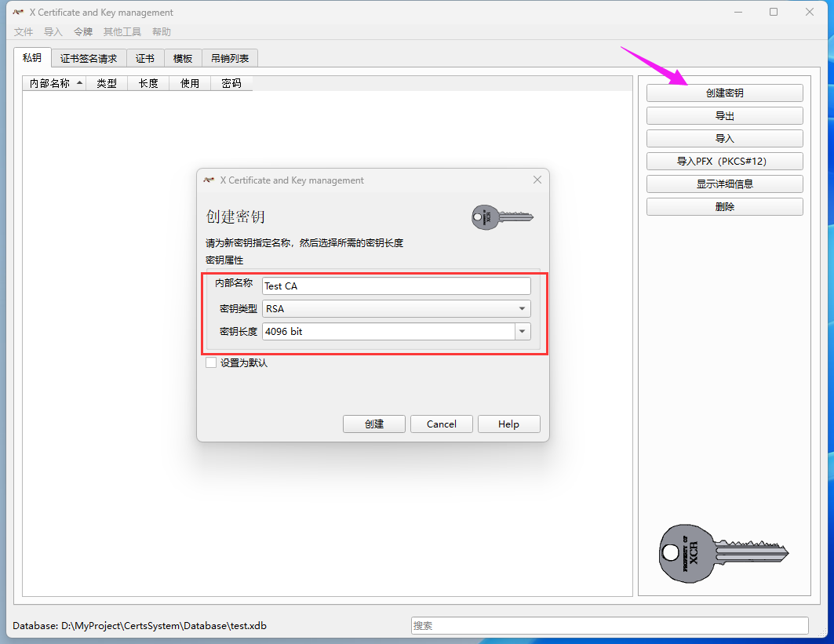Click the large XCA key logo in sidebar

(723, 553)
